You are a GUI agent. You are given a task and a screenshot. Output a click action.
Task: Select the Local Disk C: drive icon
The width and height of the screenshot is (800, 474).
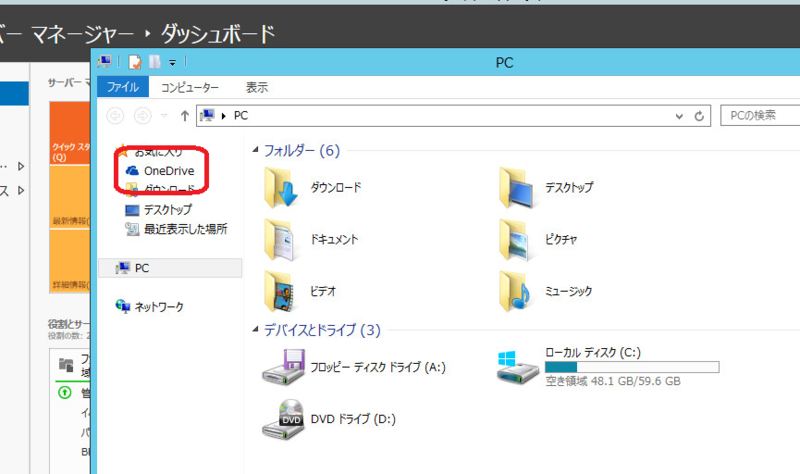(x=517, y=367)
